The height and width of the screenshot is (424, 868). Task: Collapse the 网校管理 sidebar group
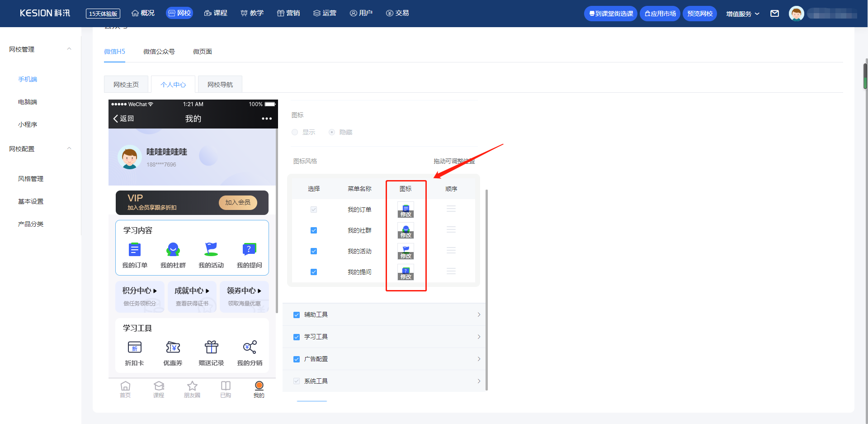69,49
